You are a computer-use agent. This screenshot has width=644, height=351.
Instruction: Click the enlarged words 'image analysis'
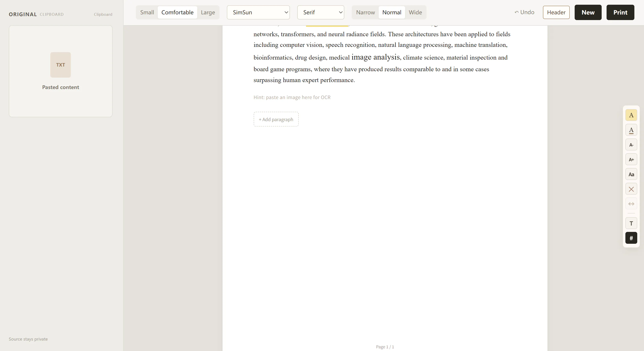(376, 57)
